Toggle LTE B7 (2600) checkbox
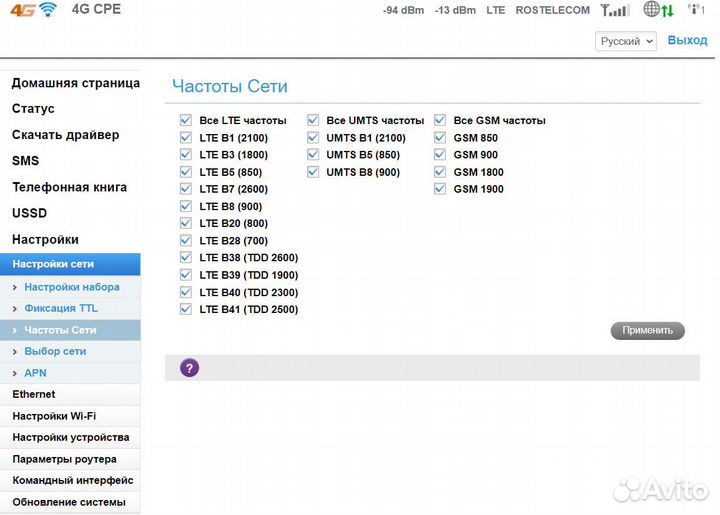The width and height of the screenshot is (720, 515). coord(186,189)
